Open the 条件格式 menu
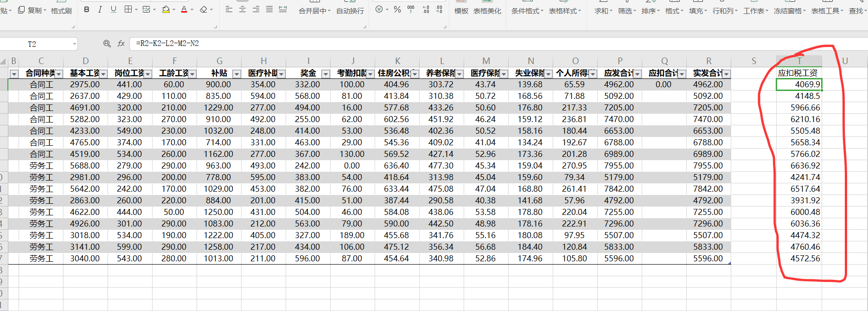The width and height of the screenshot is (868, 311). click(527, 11)
